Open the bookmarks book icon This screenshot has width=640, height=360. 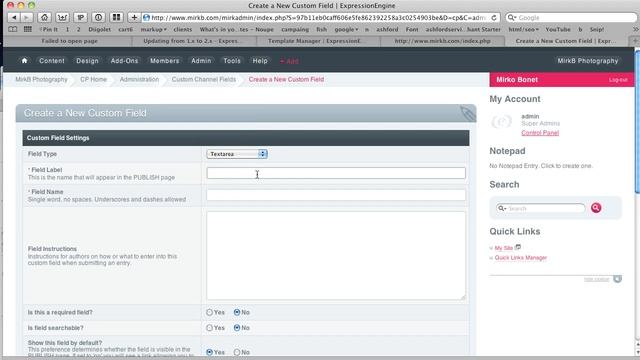click(13, 29)
